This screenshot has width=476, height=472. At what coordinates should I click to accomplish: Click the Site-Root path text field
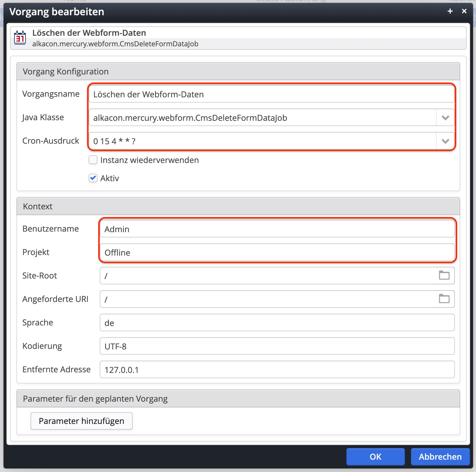267,276
